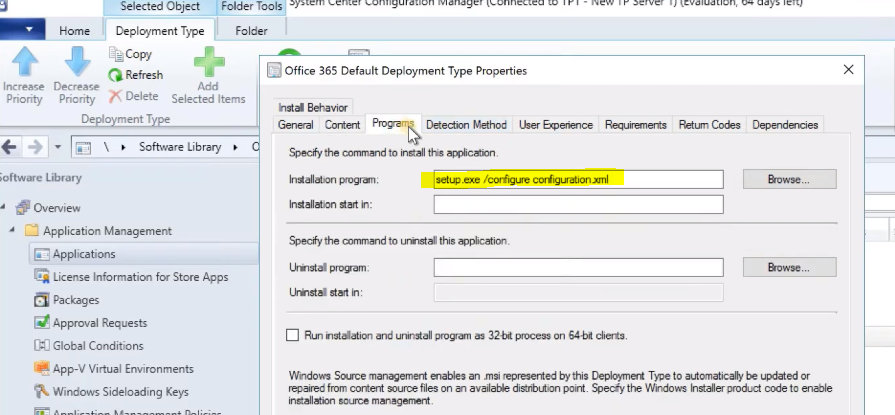
Task: Click the Installation start in field
Action: 578,204
